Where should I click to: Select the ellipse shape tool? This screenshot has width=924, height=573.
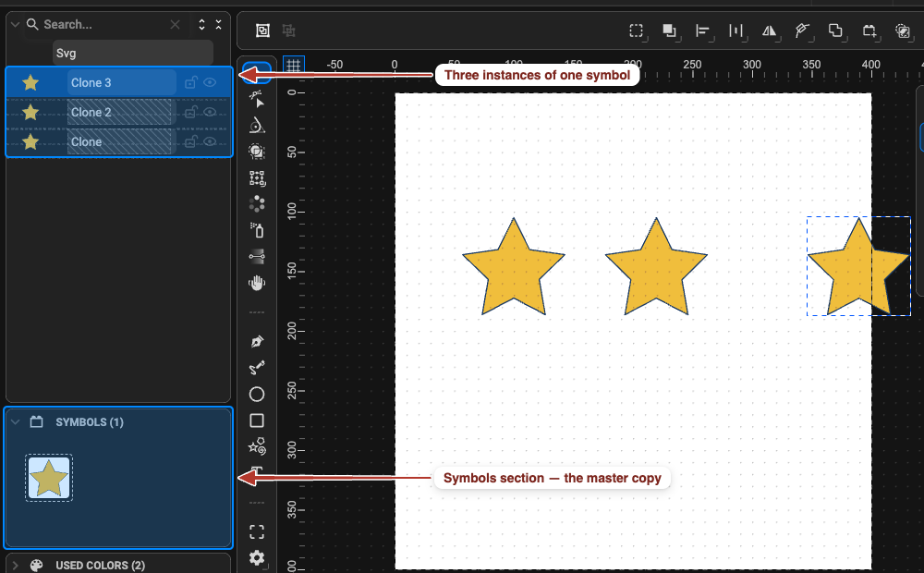coord(256,394)
